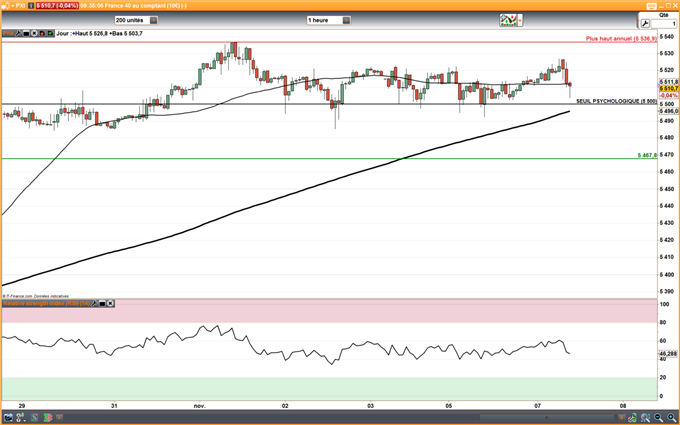Screen dimensions: 680x425
Task: Open the chart window menu icon beside PXI
Action: 6,6
